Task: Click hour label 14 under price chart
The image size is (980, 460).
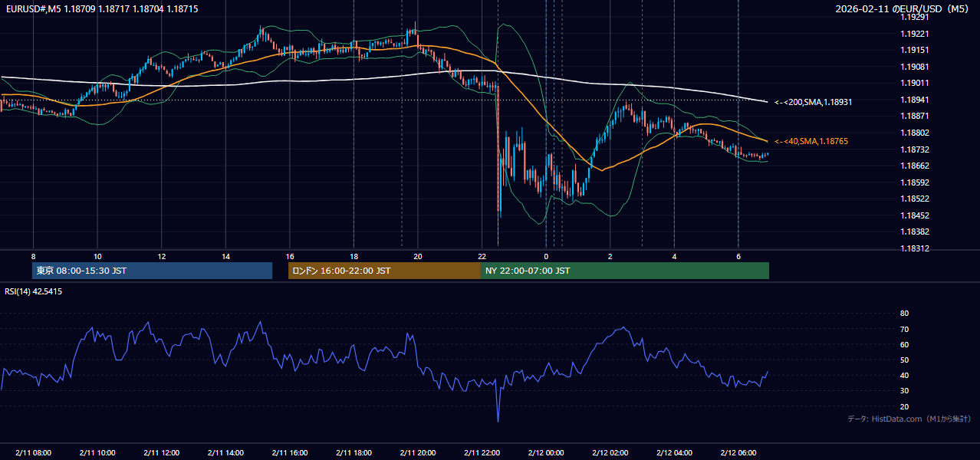Action: (225, 256)
